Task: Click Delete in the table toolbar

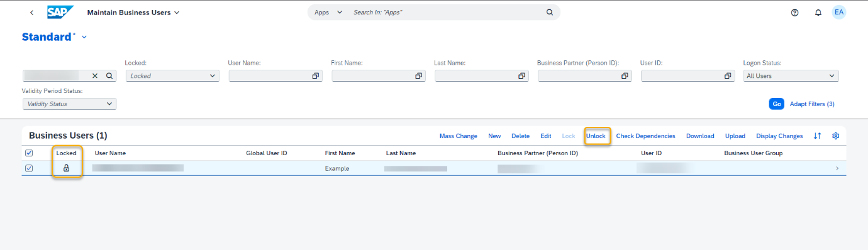Action: pos(520,136)
